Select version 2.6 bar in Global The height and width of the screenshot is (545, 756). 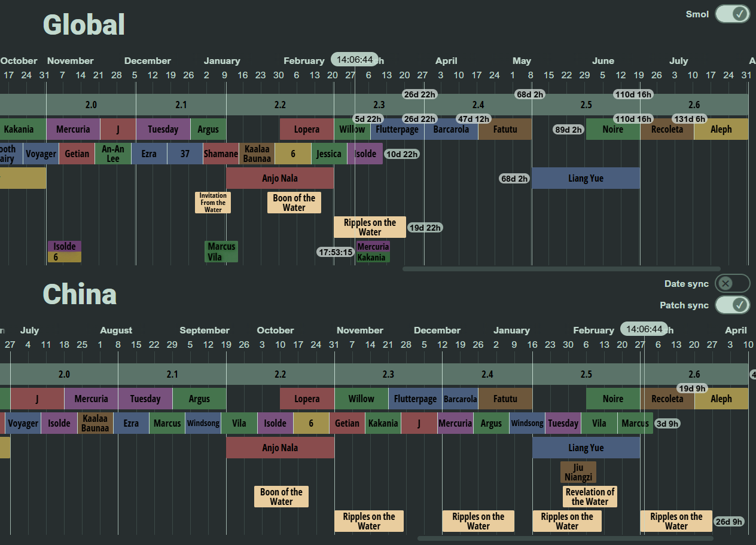click(x=694, y=105)
